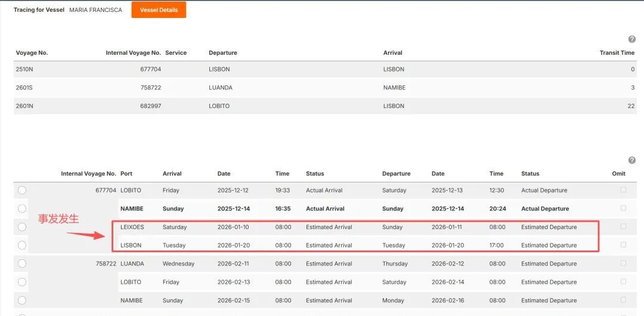Click arrival time 16:35
The image size is (644, 316).
click(283, 209)
